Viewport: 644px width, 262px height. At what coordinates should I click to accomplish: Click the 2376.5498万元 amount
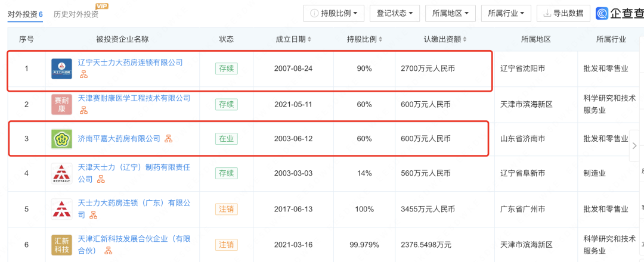[426, 245]
